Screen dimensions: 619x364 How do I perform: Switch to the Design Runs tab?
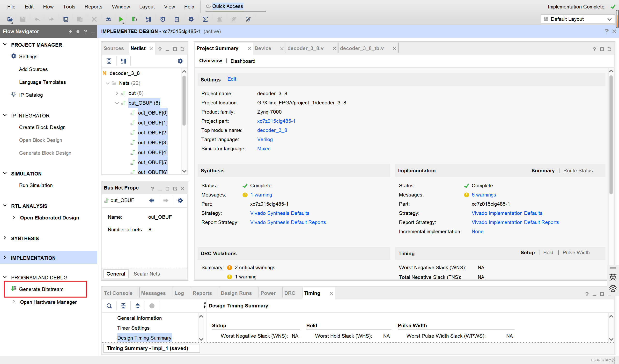pos(236,293)
